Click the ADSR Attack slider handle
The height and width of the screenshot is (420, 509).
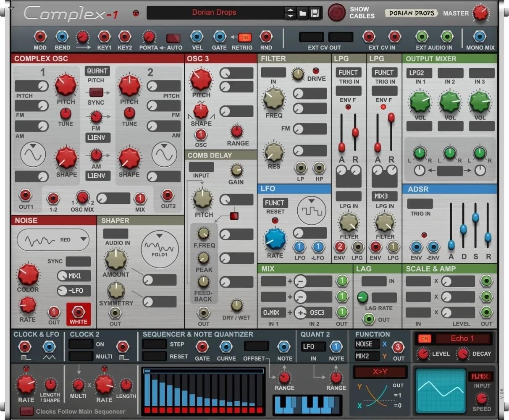coord(451,244)
